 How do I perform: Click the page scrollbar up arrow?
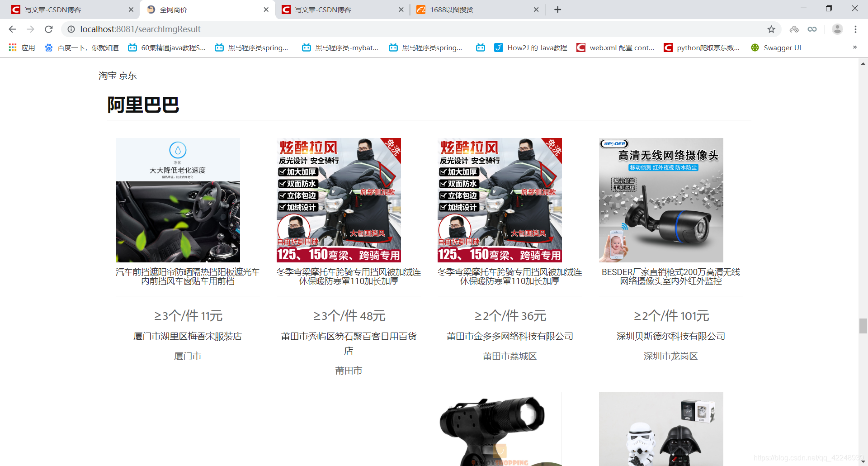(x=863, y=64)
